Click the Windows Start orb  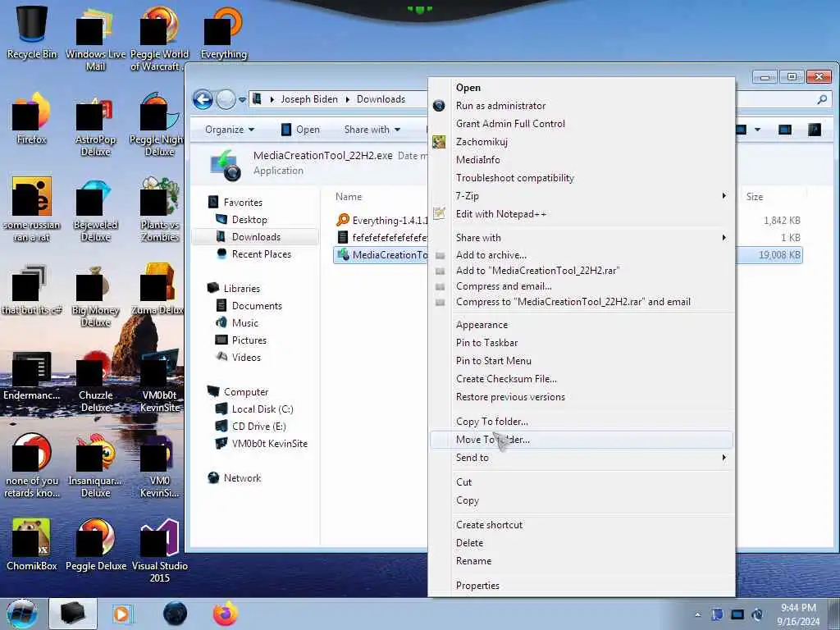point(22,614)
